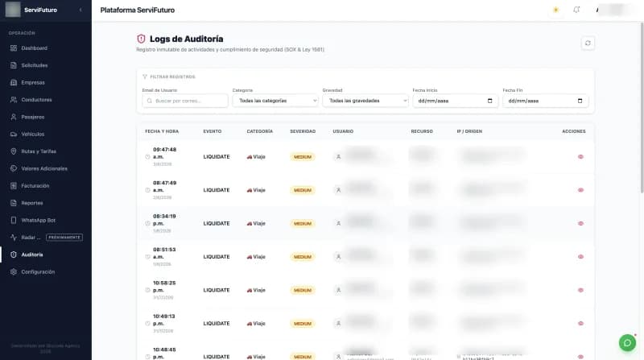View details of the 08:47:49 a.m. log
Screen dimensions: 644x360
[x=580, y=190]
